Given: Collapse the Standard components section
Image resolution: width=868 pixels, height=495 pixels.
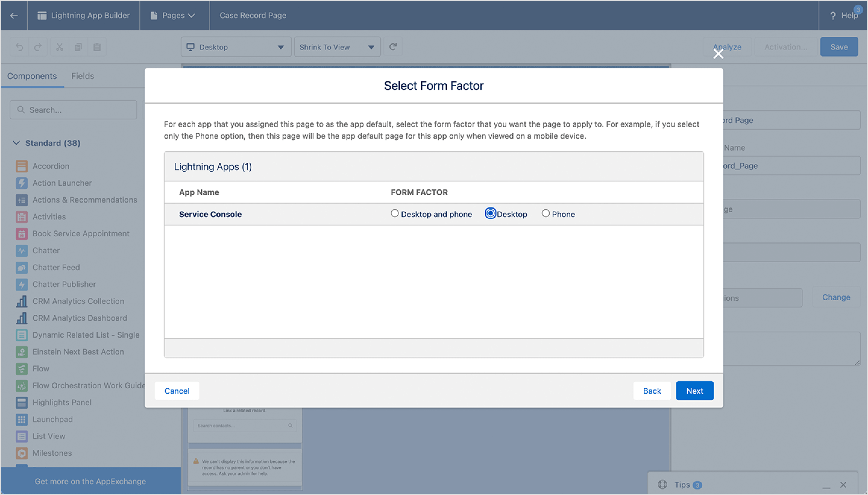Looking at the screenshot, I should [x=16, y=143].
